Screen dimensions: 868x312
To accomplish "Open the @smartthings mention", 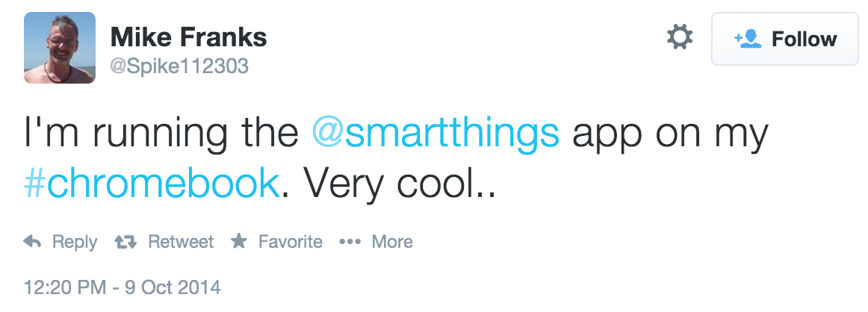I will [435, 133].
